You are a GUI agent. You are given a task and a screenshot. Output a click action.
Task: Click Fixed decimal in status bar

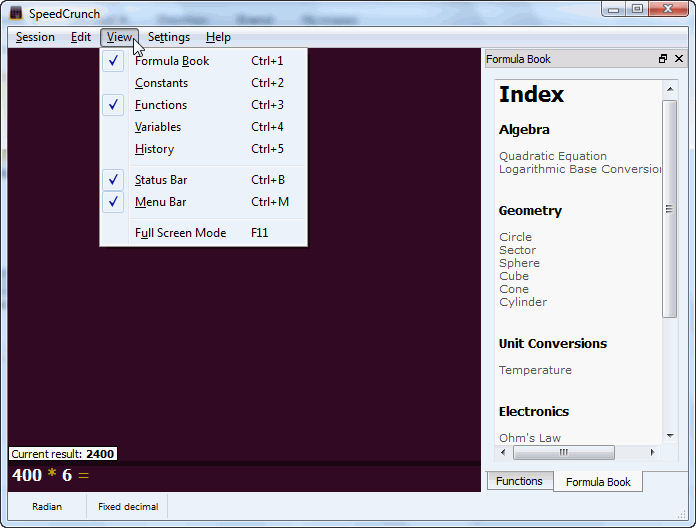tap(128, 507)
